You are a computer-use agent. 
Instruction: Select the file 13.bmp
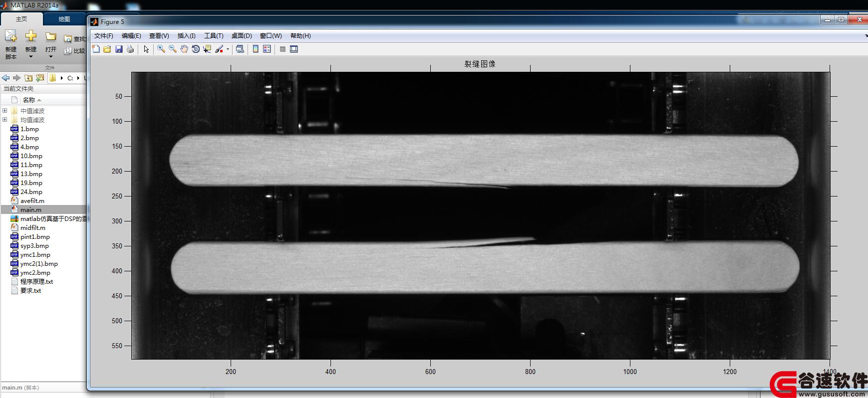coord(31,174)
